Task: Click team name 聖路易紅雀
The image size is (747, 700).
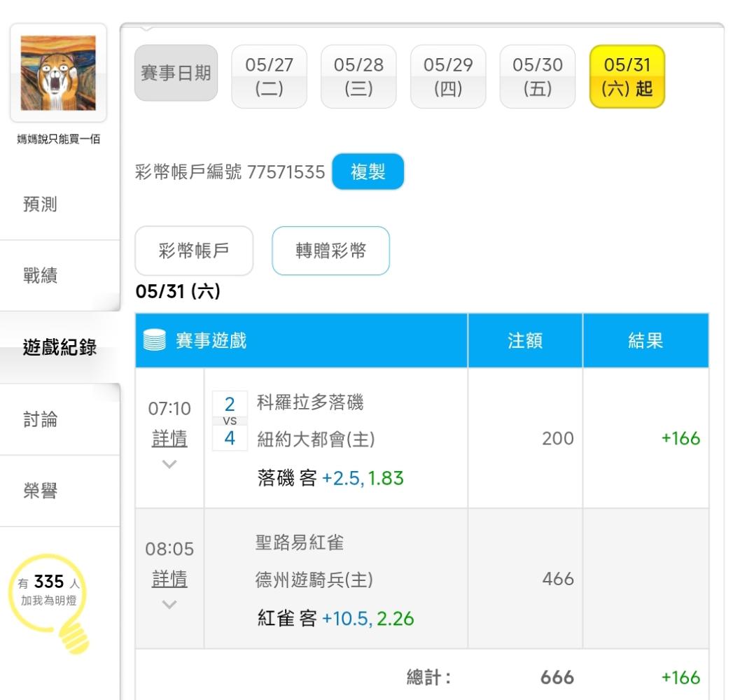Action: 300,542
